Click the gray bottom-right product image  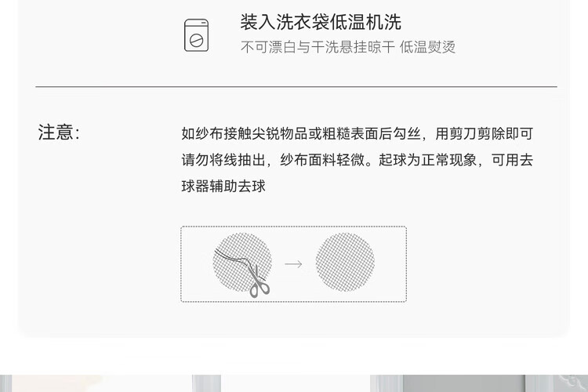click(x=464, y=383)
